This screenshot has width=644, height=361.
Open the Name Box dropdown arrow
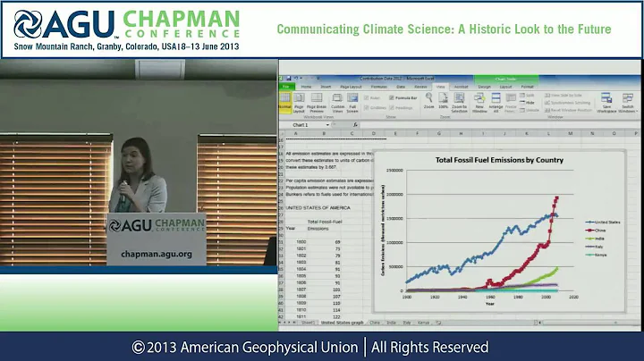pyautogui.click(x=327, y=125)
